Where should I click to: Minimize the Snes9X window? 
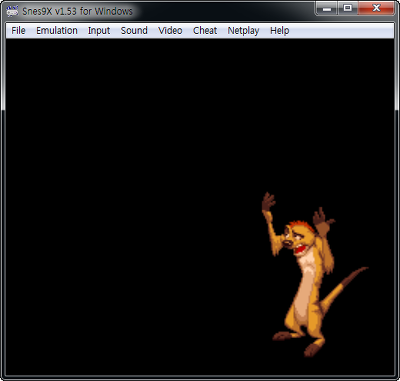(x=327, y=8)
